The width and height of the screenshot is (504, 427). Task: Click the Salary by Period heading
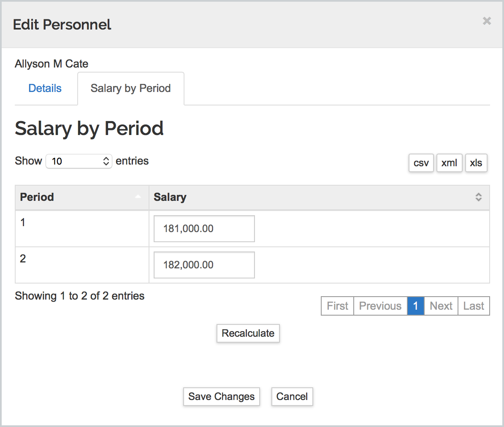click(x=89, y=129)
